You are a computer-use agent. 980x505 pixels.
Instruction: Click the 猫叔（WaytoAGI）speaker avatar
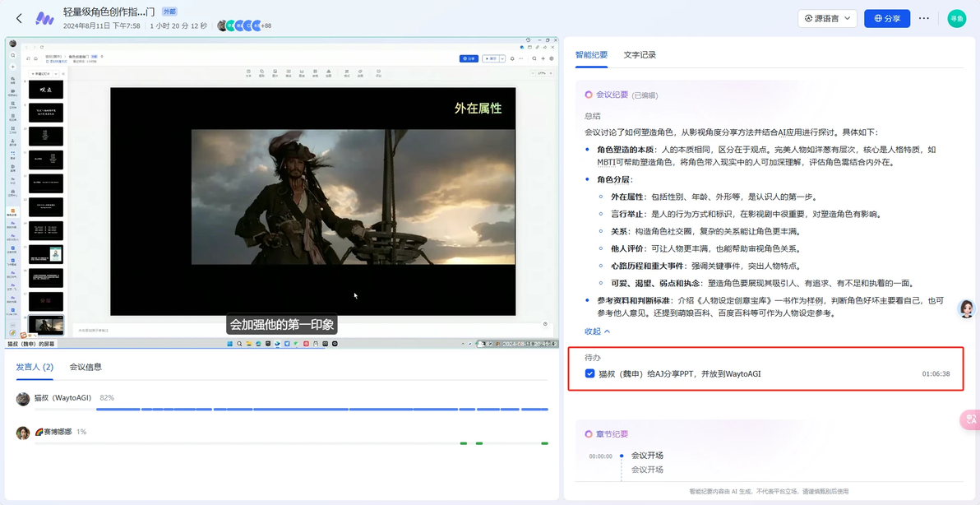[x=23, y=400]
